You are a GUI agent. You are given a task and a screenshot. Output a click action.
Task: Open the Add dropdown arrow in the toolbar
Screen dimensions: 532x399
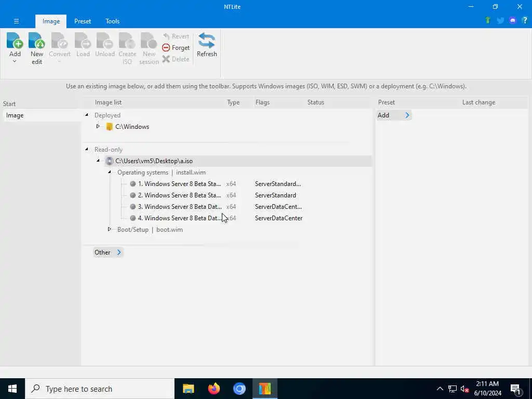15,61
